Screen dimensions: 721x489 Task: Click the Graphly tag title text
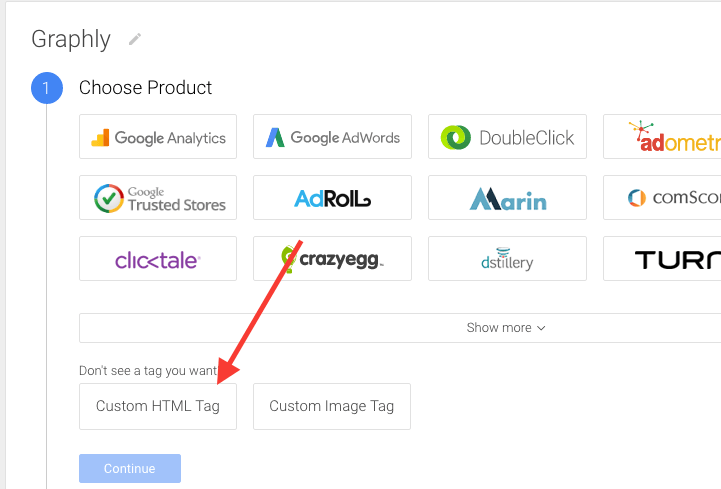(x=71, y=40)
